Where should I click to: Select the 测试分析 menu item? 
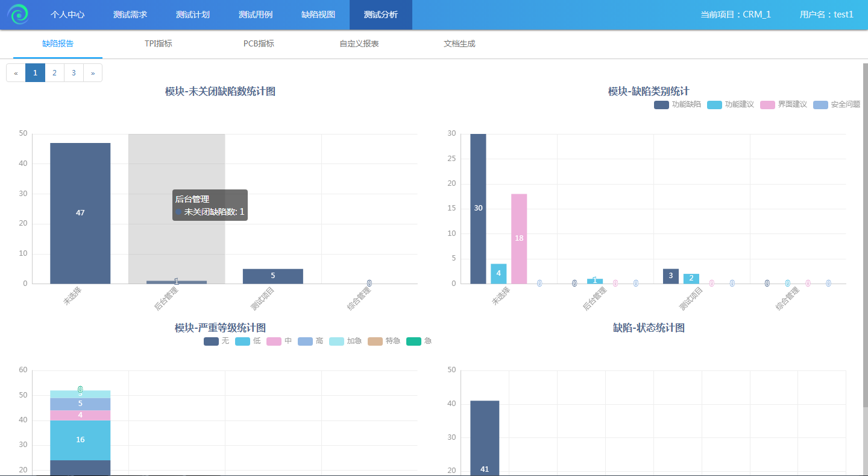(381, 14)
